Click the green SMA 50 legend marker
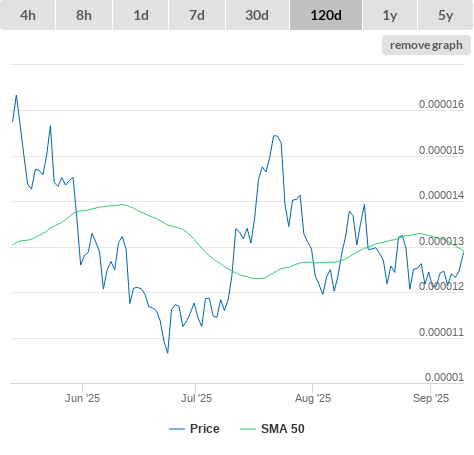The image size is (474, 455). [x=248, y=429]
